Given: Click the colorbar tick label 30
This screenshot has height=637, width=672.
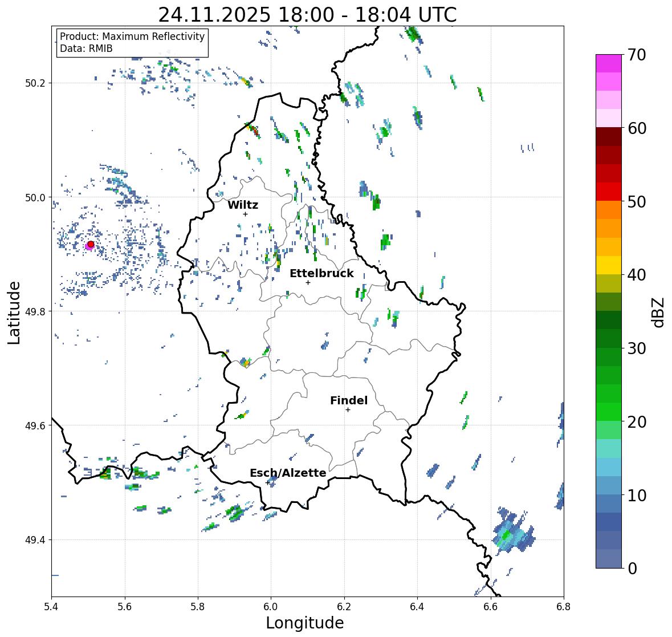Looking at the screenshot, I should (x=637, y=348).
